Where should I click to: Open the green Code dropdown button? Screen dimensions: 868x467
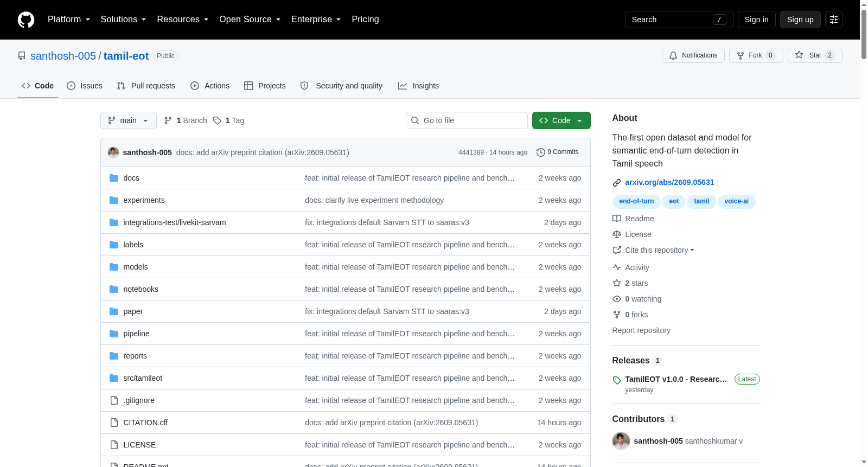pos(561,120)
